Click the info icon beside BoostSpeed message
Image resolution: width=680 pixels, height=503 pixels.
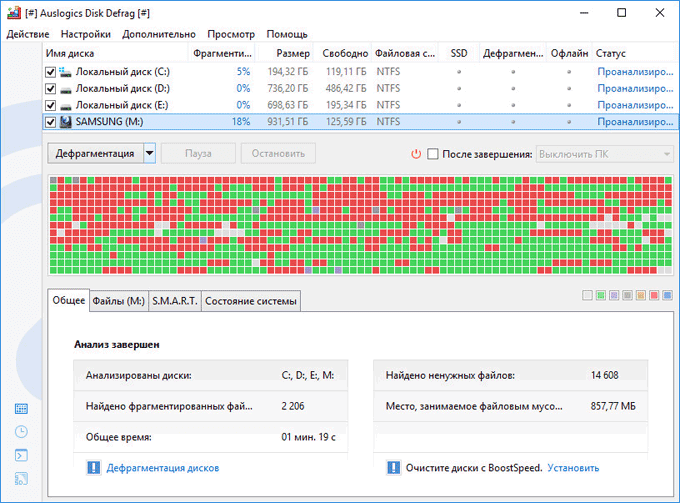tap(393, 467)
